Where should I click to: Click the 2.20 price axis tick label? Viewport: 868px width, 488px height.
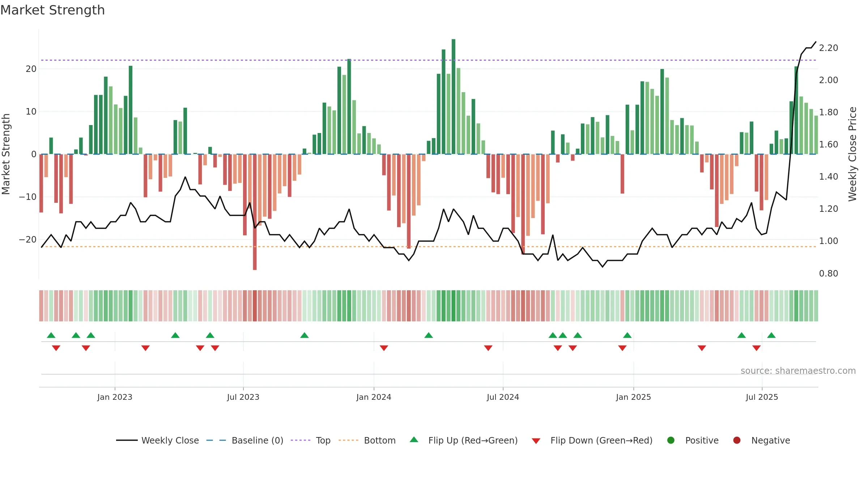(x=829, y=48)
